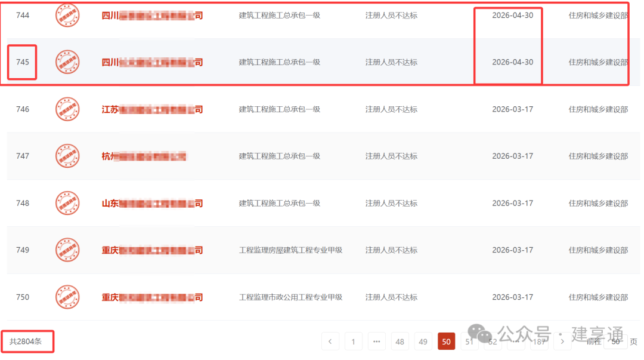The height and width of the screenshot is (360, 644).
Task: Go to the previous page with left arrow
Action: 330,341
